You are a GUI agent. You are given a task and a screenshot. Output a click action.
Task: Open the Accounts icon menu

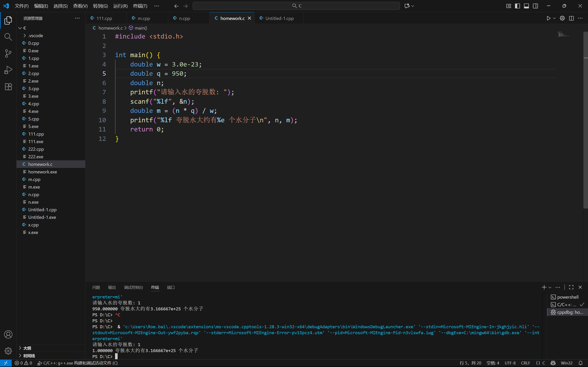click(8, 334)
